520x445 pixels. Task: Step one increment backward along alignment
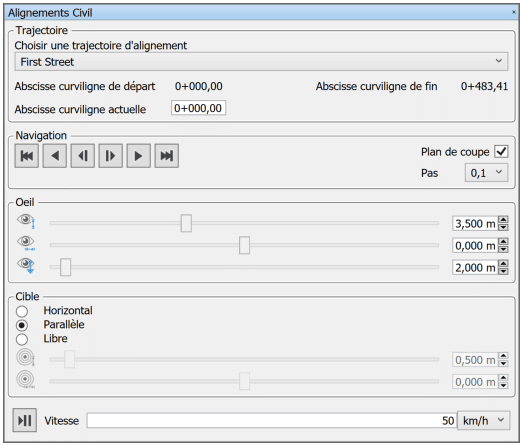(x=83, y=156)
